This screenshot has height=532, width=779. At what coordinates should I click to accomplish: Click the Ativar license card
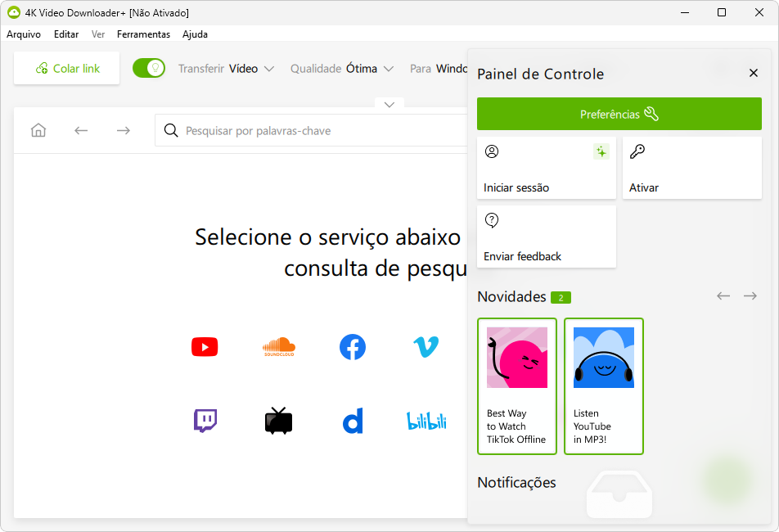692,168
